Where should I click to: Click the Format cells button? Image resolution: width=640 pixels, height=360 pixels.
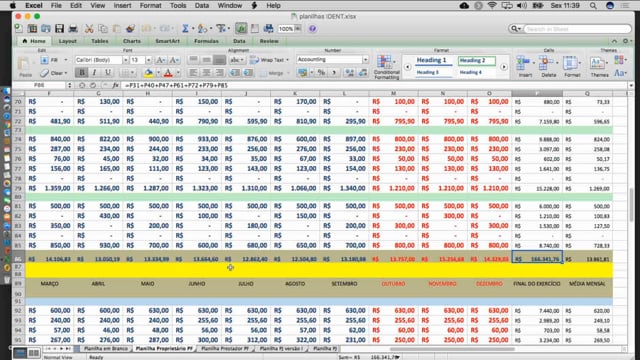[571, 67]
